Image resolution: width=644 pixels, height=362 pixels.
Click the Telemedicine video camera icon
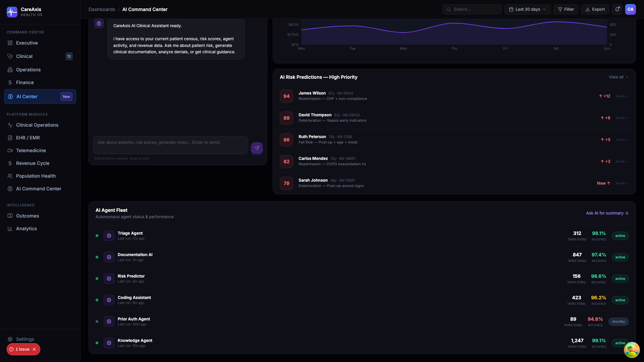click(10, 150)
